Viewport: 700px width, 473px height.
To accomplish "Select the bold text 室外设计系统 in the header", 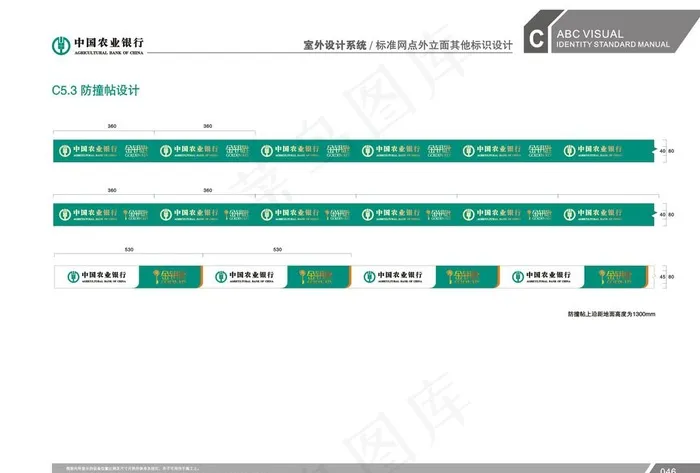I will click(335, 45).
